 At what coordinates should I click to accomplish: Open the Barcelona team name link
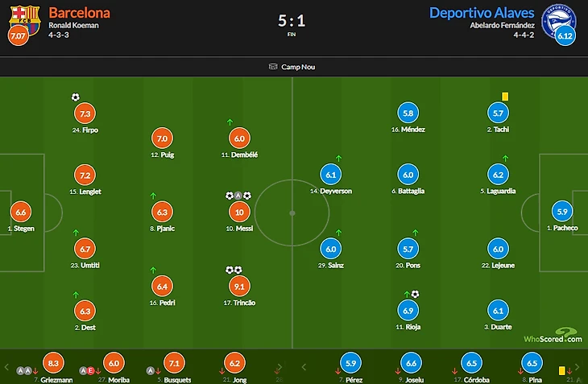(80, 13)
